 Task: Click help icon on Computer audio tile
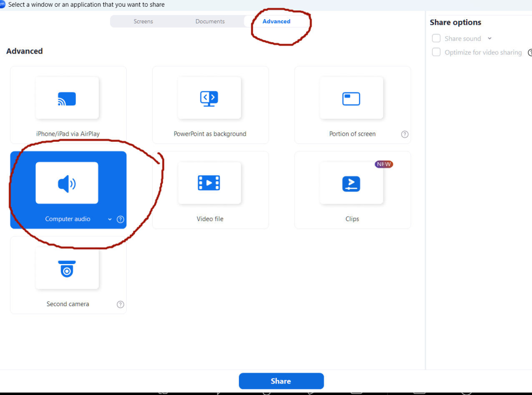coord(121,219)
